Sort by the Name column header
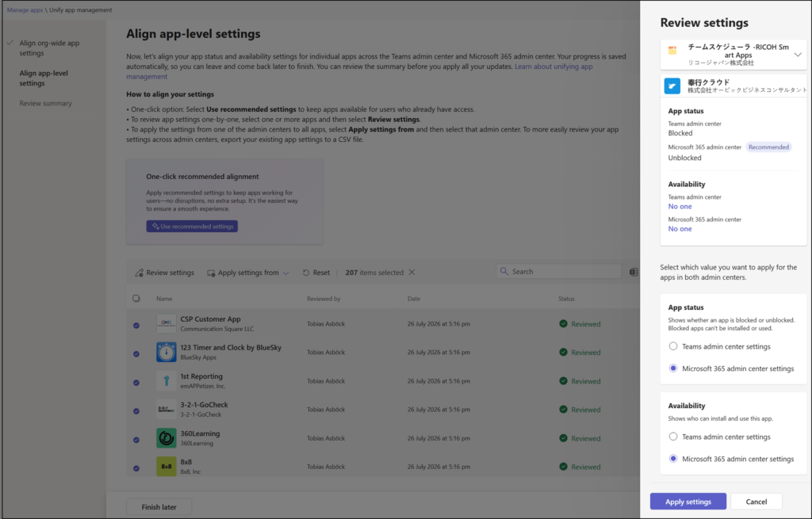Image resolution: width=812 pixels, height=519 pixels. click(x=164, y=299)
